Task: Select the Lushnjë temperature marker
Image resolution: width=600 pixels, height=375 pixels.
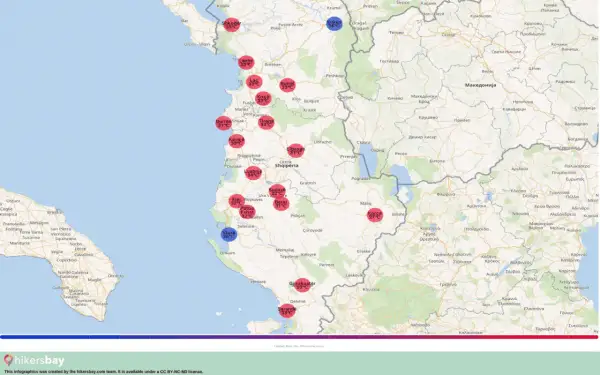Action: tap(253, 173)
